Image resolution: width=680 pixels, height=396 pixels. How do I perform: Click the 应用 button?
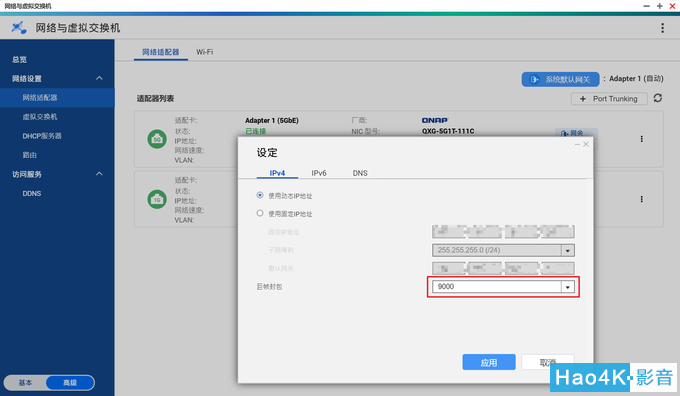coord(489,362)
